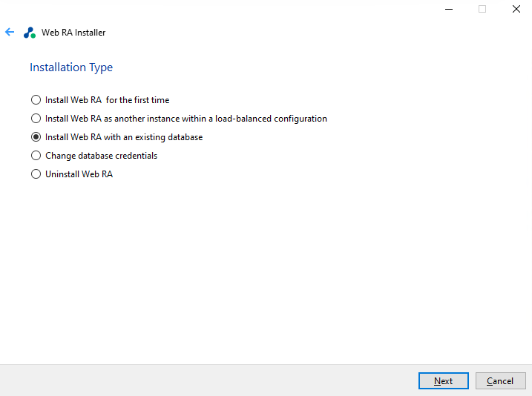Click the Installation Type heading
The height and width of the screenshot is (396, 532).
tap(71, 67)
